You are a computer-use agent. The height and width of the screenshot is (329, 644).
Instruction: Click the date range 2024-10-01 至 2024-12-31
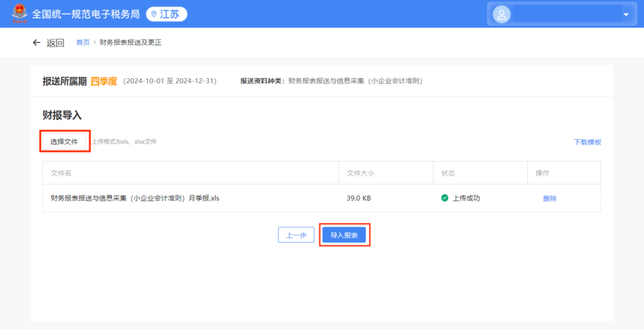pos(169,81)
